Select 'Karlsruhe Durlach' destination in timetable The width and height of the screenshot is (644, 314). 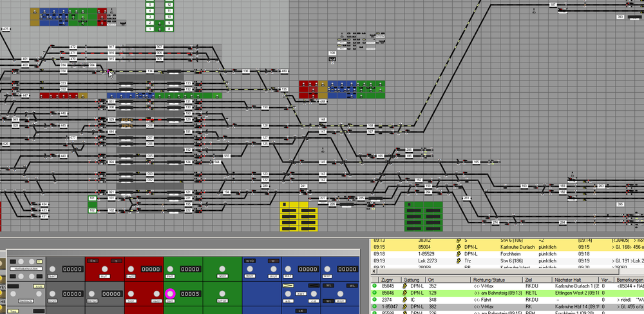pos(518,247)
